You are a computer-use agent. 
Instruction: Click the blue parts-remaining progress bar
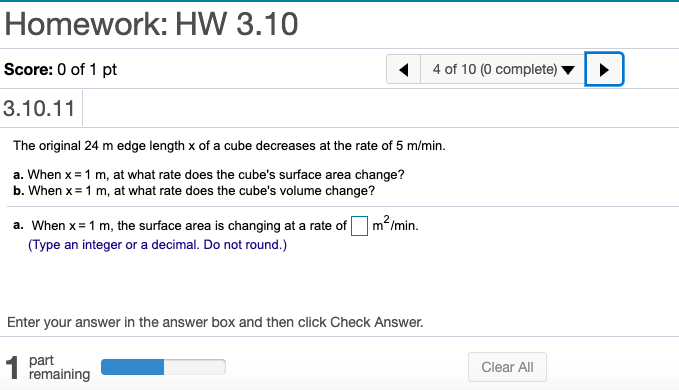tap(163, 367)
